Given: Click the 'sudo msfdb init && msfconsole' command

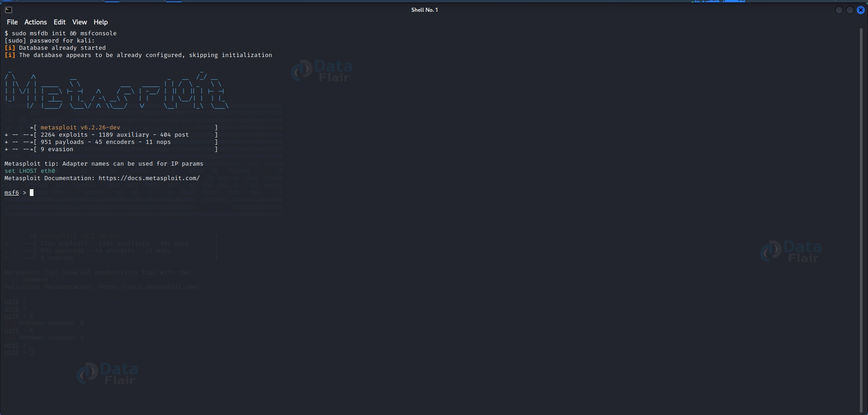Looking at the screenshot, I should click(x=64, y=33).
